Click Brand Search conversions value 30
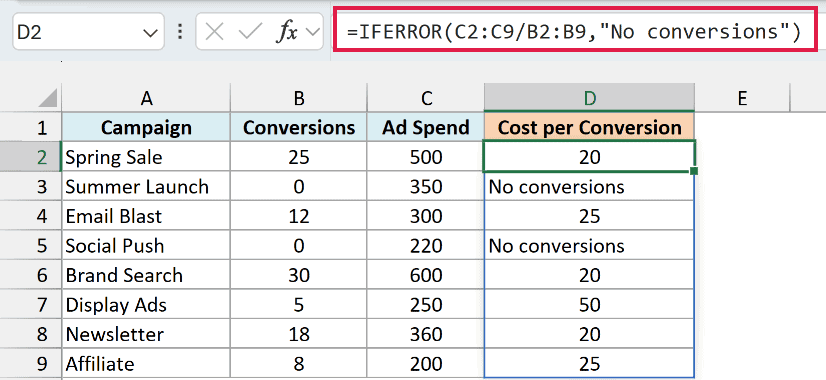Image resolution: width=826 pixels, height=380 pixels. (299, 275)
